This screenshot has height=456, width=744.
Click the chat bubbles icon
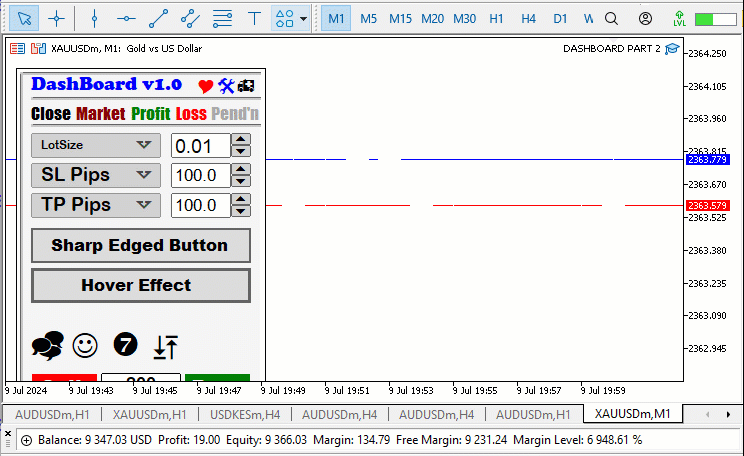point(48,345)
